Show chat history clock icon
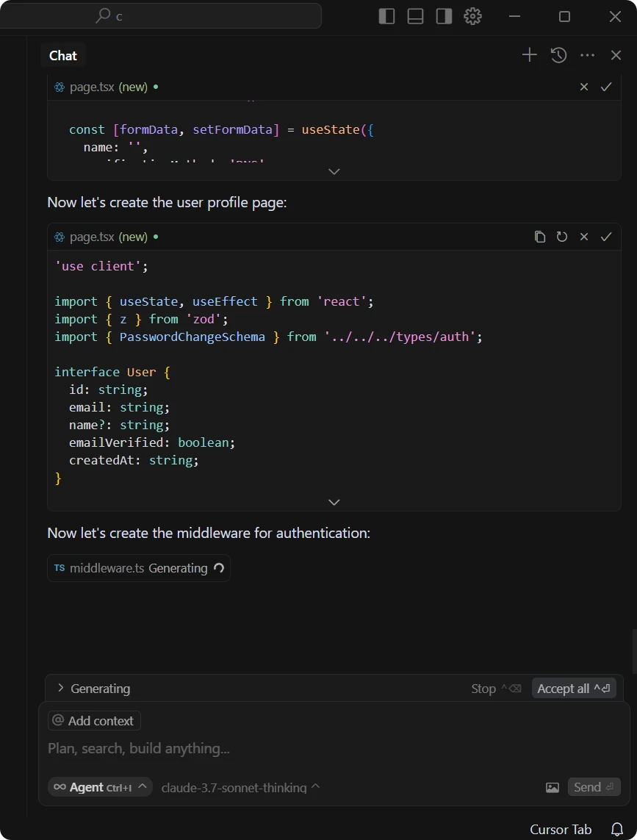The height and width of the screenshot is (840, 637). pos(558,55)
